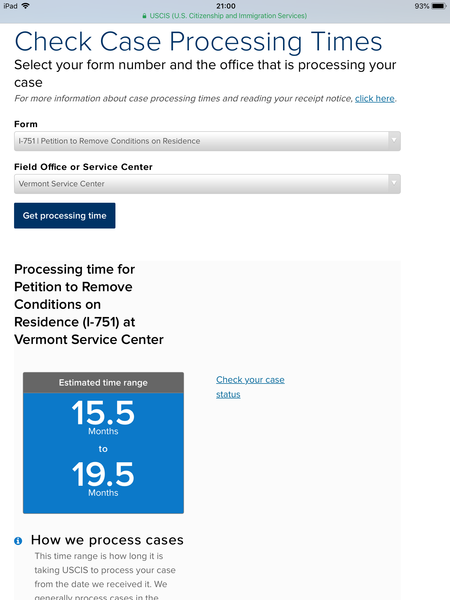The width and height of the screenshot is (450, 600).
Task: Tap the 93% battery percentage text
Action: [x=422, y=6]
